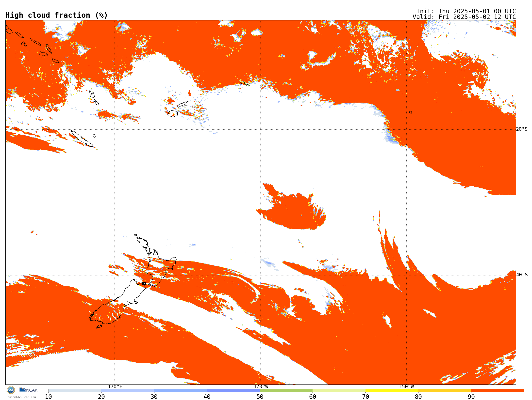The image size is (532, 400).
Task: Pick the 50–60 green colorbar segment
Action: pos(286,391)
